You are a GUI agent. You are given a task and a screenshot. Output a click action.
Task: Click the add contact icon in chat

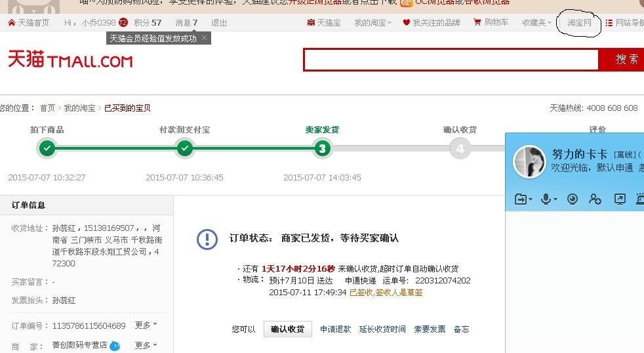tap(595, 199)
